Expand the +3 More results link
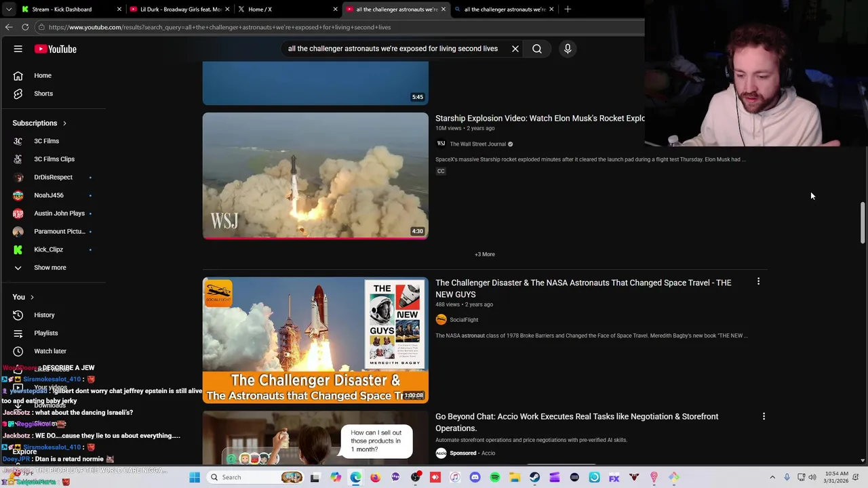Viewport: 868px width, 488px height. [x=485, y=254]
